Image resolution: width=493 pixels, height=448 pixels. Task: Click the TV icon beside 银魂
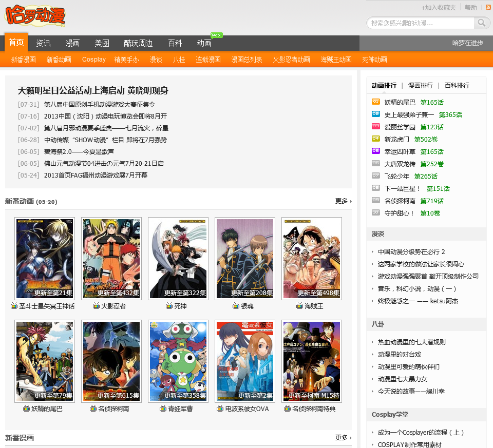236,306
